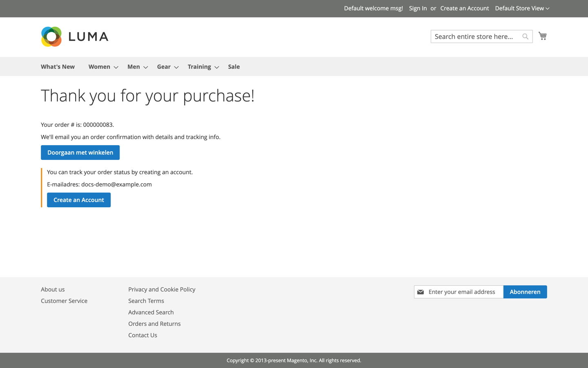This screenshot has height=368, width=588.
Task: Open the Search Terms footer link
Action: click(x=146, y=301)
